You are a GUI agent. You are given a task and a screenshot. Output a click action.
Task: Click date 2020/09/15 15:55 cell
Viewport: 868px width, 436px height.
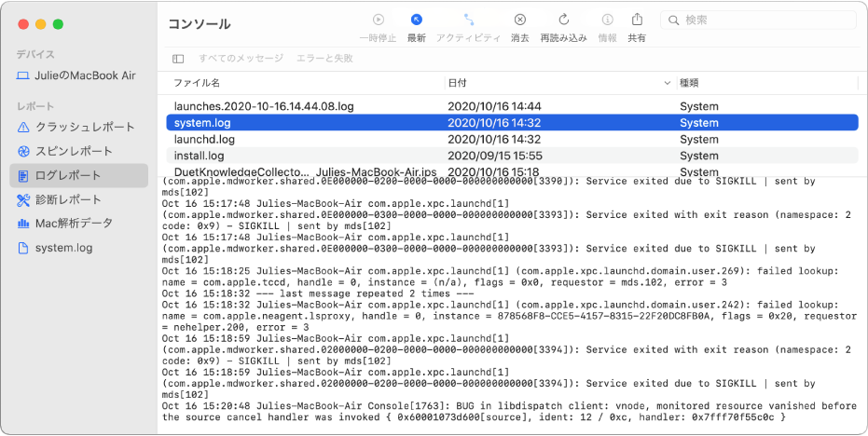(495, 156)
